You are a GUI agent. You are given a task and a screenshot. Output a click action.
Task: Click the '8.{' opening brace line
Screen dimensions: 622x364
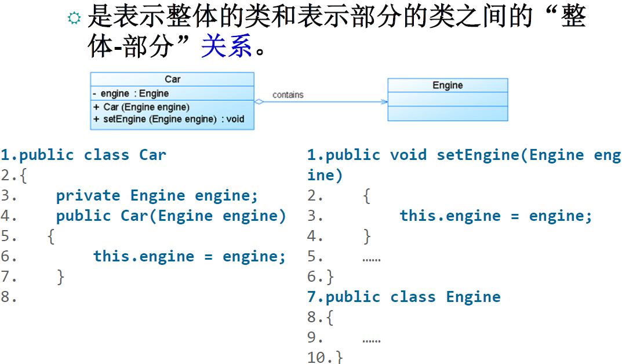(321, 317)
